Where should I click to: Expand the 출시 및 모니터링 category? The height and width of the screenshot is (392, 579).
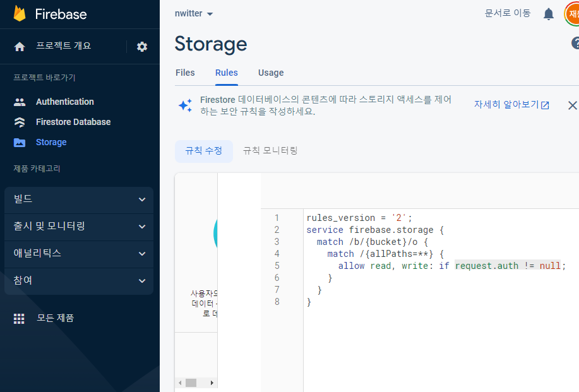[79, 226]
